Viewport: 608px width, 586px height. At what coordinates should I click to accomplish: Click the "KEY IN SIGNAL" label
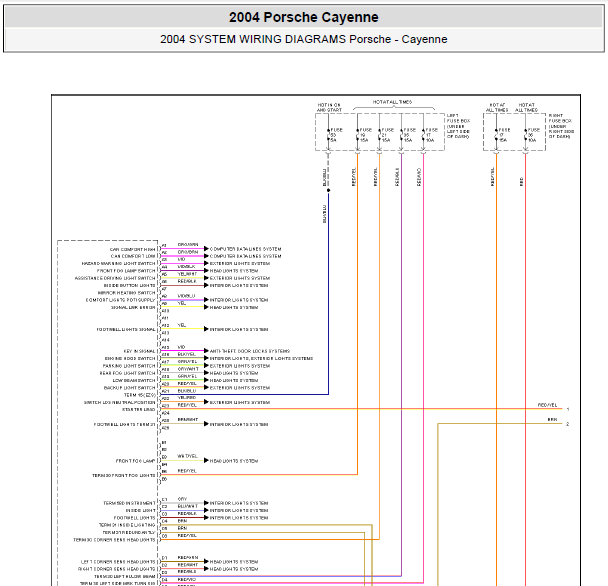pos(139,351)
